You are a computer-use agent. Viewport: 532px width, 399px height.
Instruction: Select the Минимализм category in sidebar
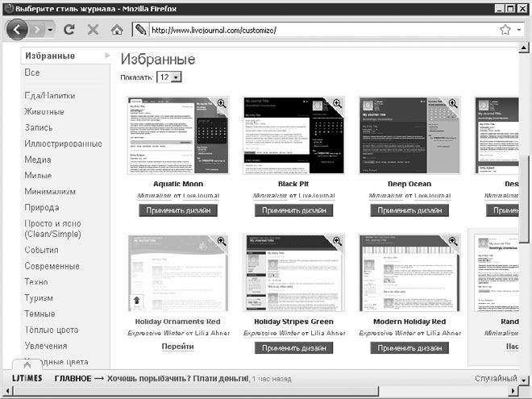[50, 192]
